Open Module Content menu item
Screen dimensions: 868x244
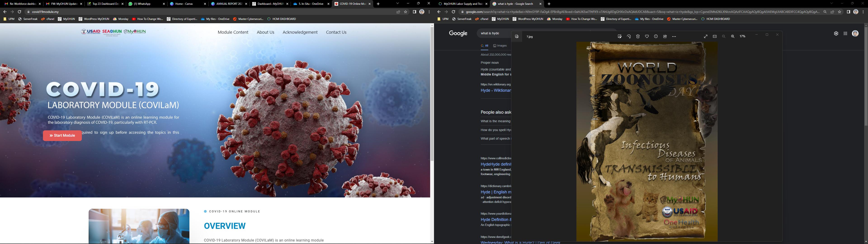(233, 32)
